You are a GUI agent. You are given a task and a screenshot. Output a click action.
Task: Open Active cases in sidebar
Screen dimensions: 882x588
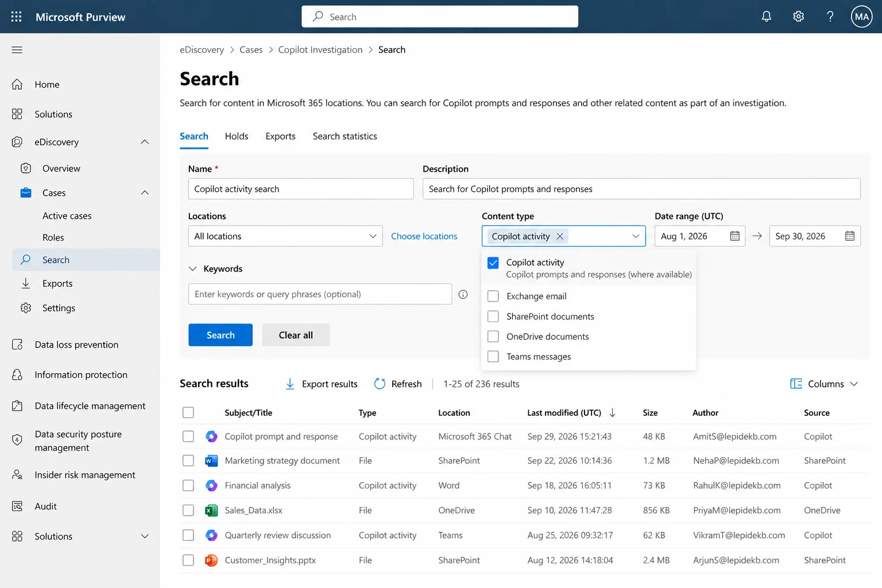coord(67,216)
